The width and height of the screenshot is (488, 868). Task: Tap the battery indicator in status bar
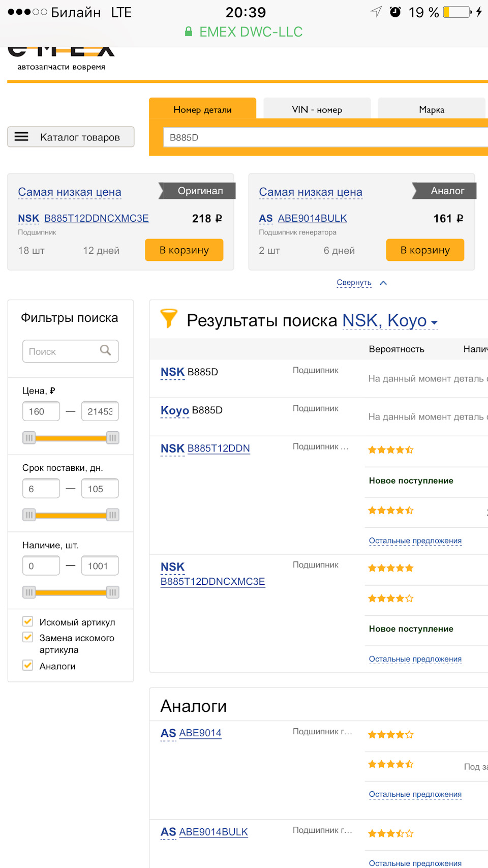click(x=457, y=12)
